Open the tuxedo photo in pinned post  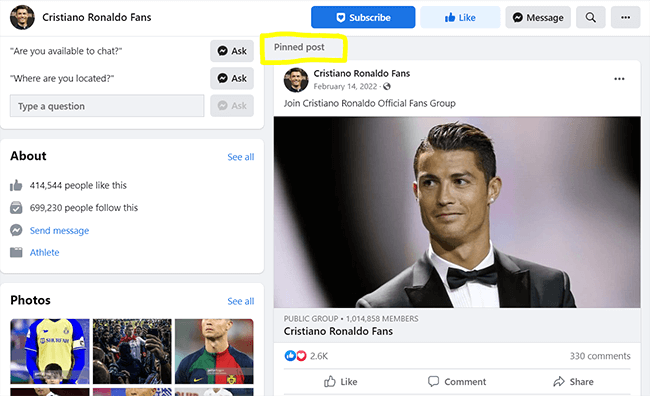point(457,212)
